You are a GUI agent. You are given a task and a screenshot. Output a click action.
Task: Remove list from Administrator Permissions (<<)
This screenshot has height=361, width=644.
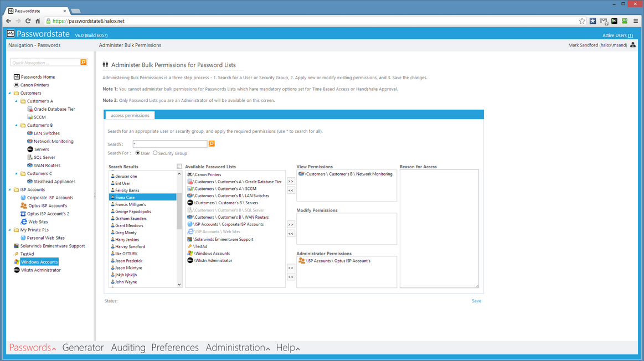coord(291,277)
